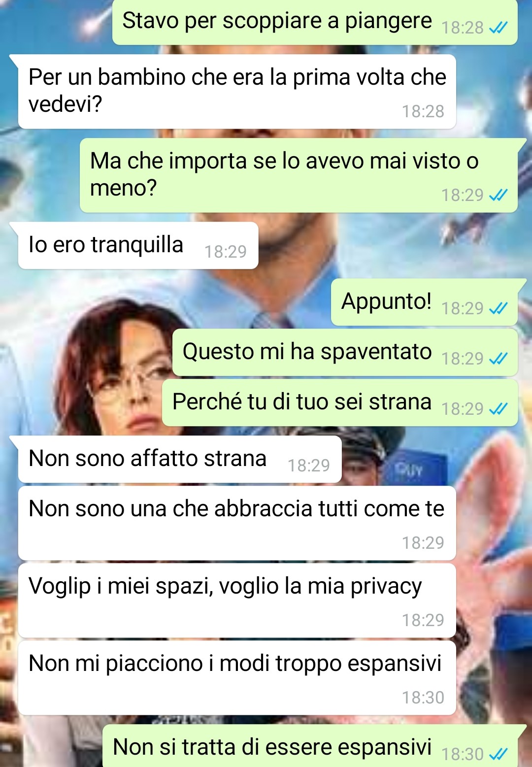
Task: Tap the double checkmark on "Ma che importa" message
Action: tap(498, 196)
